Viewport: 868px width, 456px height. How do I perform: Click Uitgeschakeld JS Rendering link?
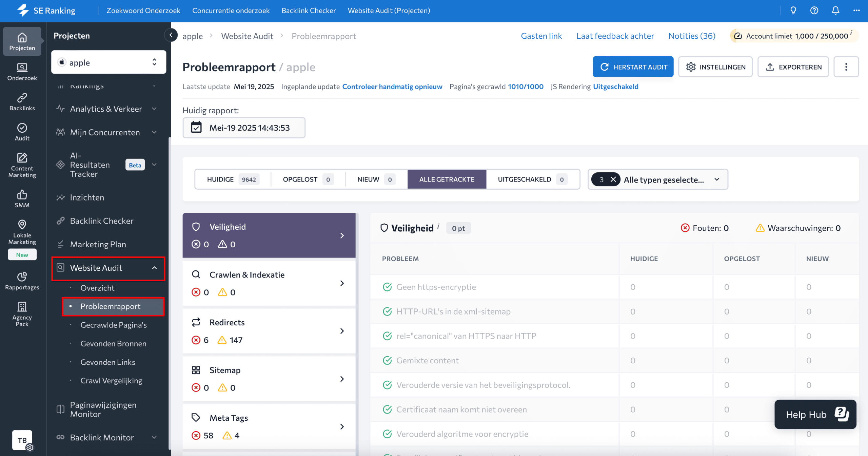pyautogui.click(x=616, y=87)
